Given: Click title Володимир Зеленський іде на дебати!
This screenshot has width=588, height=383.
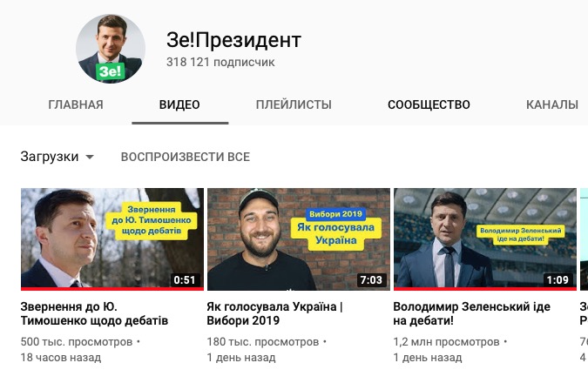Looking at the screenshot, I should tap(471, 313).
